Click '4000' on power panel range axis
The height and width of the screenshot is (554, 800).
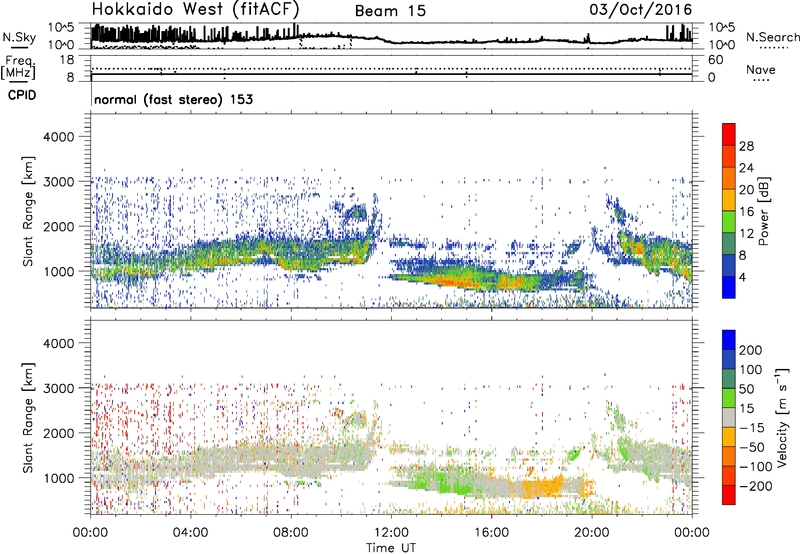click(x=59, y=137)
